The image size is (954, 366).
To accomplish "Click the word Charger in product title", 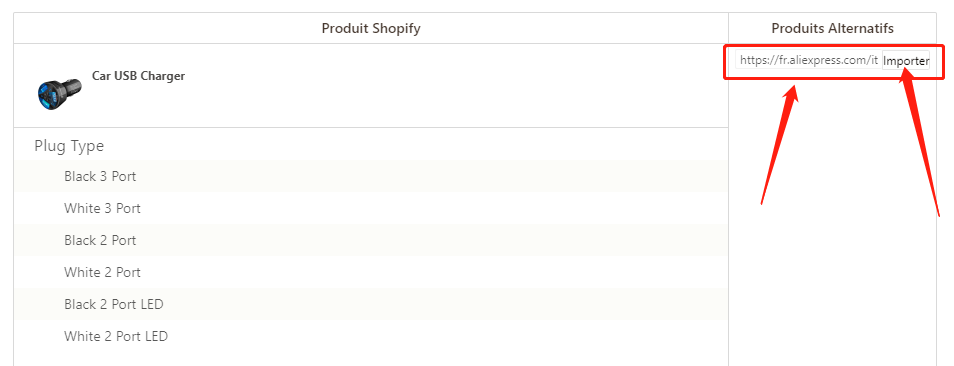I will coord(163,76).
